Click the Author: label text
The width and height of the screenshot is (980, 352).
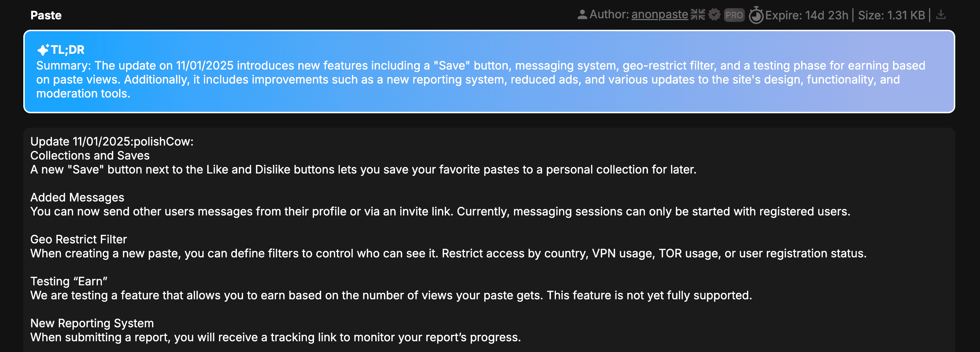click(x=609, y=14)
